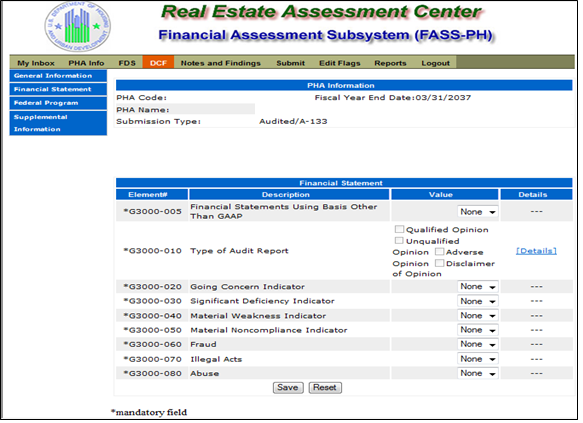The height and width of the screenshot is (423, 583).
Task: Open General Information in the sidebar
Action: click(x=58, y=76)
